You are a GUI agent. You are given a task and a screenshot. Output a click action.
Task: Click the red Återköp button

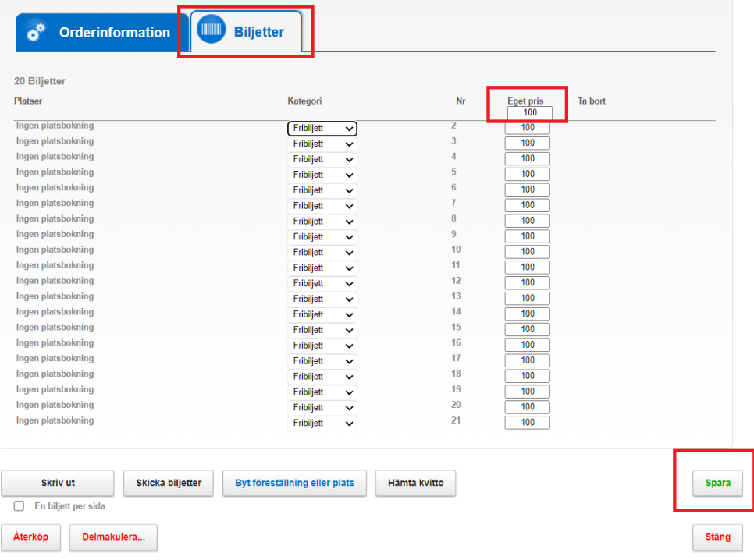click(x=30, y=537)
